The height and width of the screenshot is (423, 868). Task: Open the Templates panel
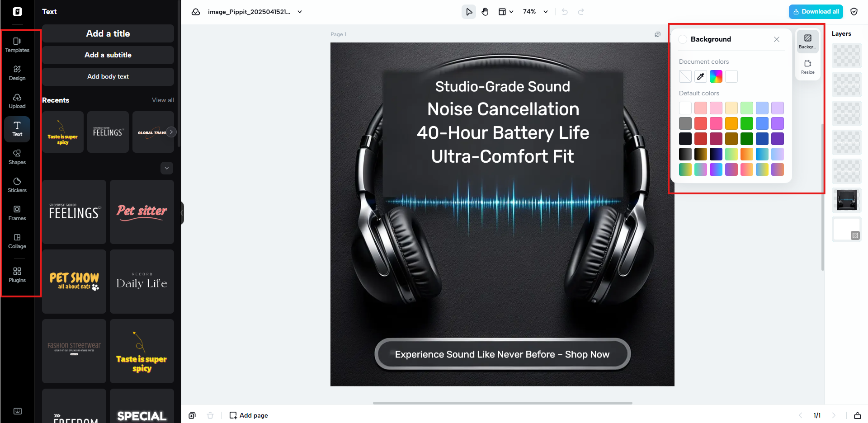(17, 45)
